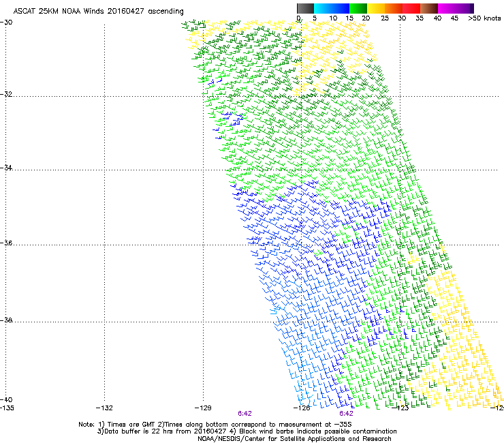Click the latitude label -30
The image size is (504, 443).
pos(6,22)
